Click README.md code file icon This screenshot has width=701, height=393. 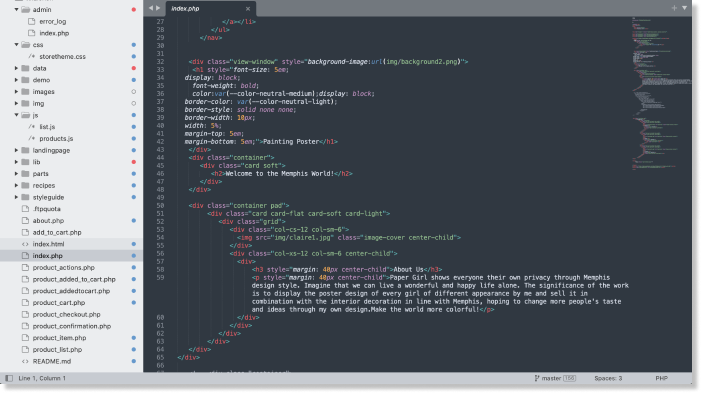25,361
